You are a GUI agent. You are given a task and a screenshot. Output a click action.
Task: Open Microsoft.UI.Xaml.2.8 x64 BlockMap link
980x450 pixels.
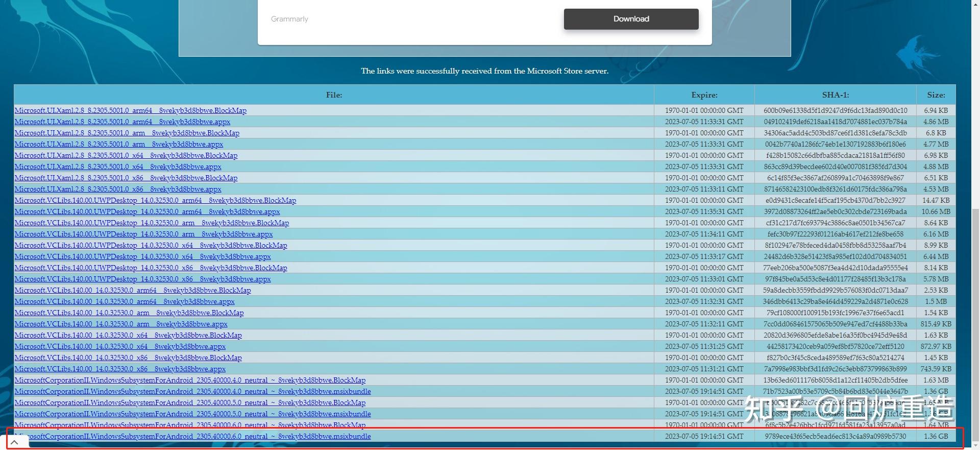click(x=126, y=155)
